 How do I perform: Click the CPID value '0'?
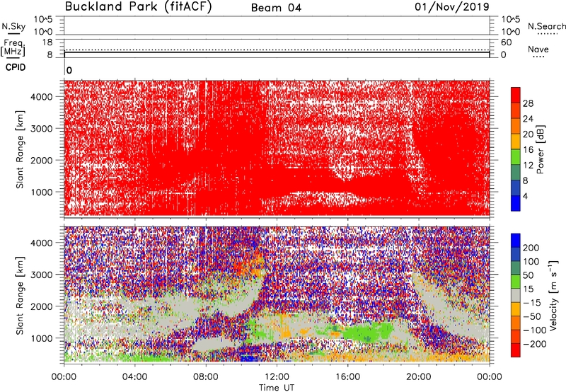[x=69, y=70]
